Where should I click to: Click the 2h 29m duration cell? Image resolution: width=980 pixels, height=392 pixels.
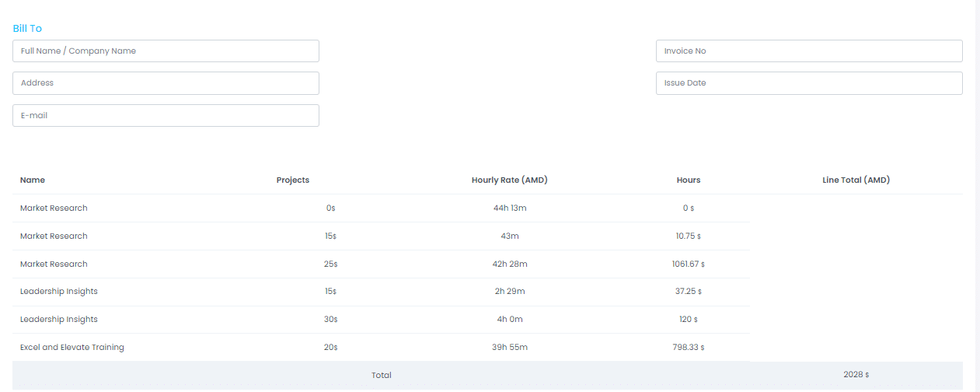point(510,291)
